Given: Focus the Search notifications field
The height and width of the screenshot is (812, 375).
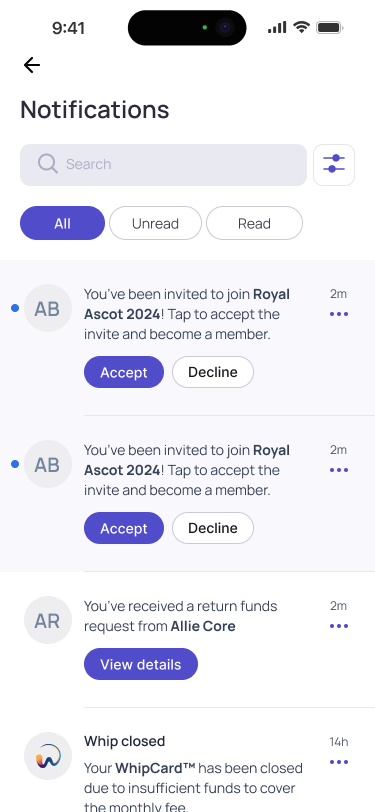Looking at the screenshot, I should click(164, 165).
